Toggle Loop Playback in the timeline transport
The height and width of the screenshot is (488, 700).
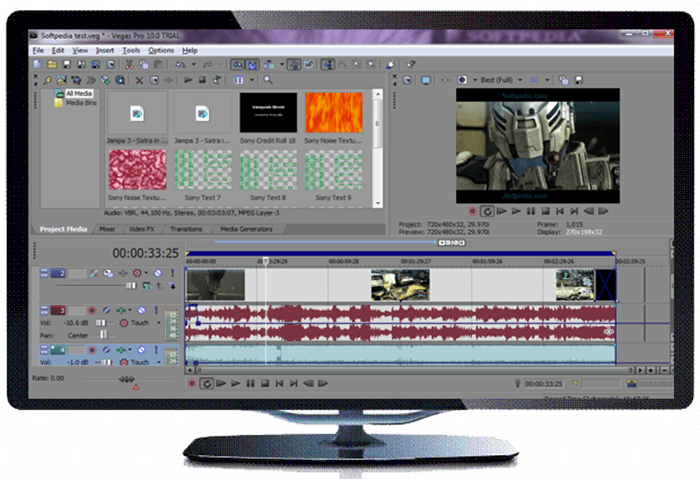(x=206, y=384)
